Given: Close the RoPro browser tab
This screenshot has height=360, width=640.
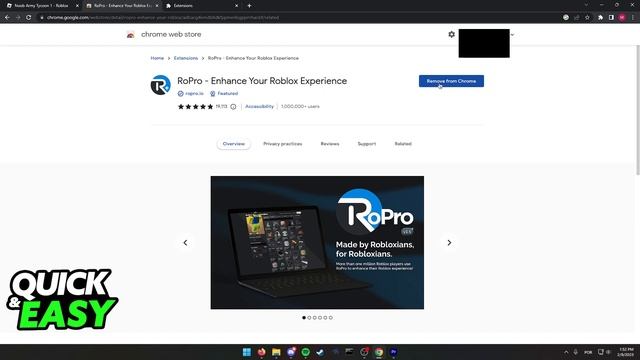Looking at the screenshot, I should [x=157, y=6].
